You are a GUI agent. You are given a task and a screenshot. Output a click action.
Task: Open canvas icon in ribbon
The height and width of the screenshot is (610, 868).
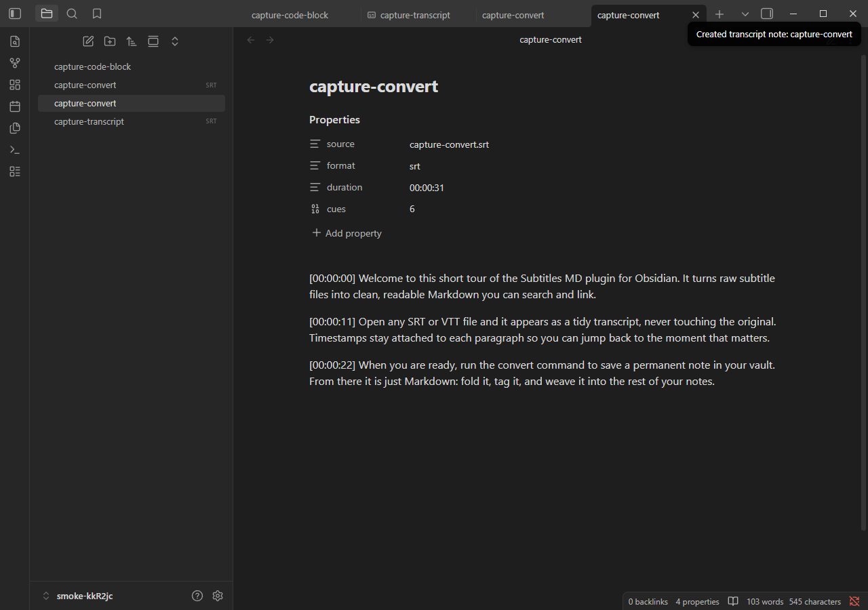[15, 85]
